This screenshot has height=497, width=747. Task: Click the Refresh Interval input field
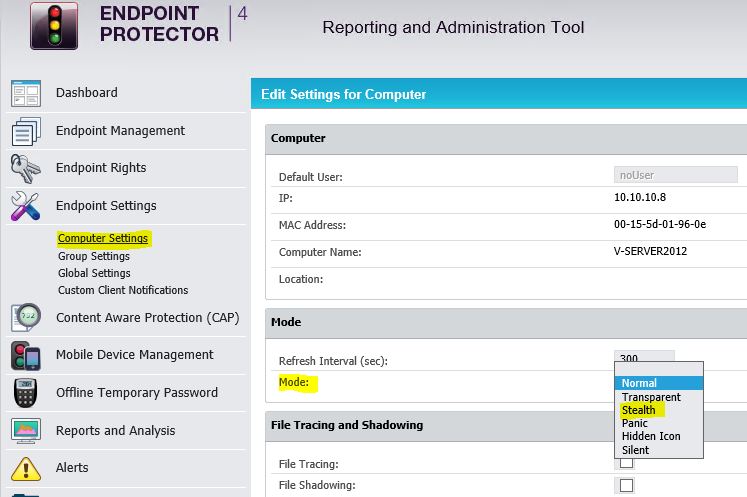click(x=644, y=358)
